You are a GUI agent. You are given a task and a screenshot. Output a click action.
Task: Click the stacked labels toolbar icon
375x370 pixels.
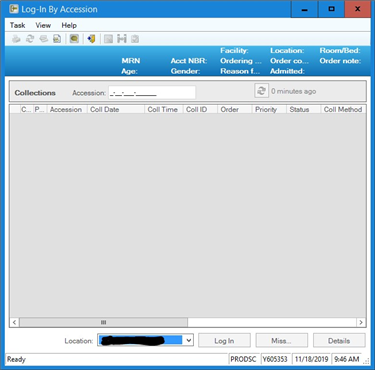coord(44,39)
